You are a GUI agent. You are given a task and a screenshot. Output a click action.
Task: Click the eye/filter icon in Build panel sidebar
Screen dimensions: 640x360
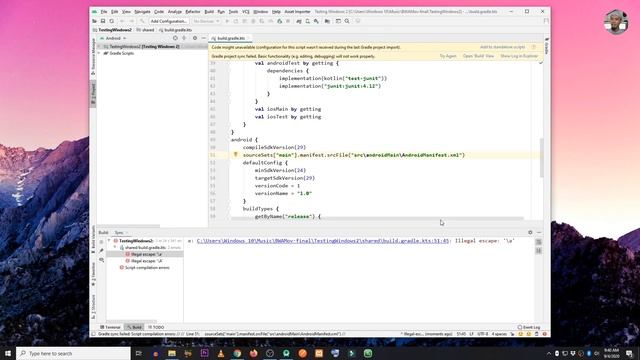pos(101,260)
